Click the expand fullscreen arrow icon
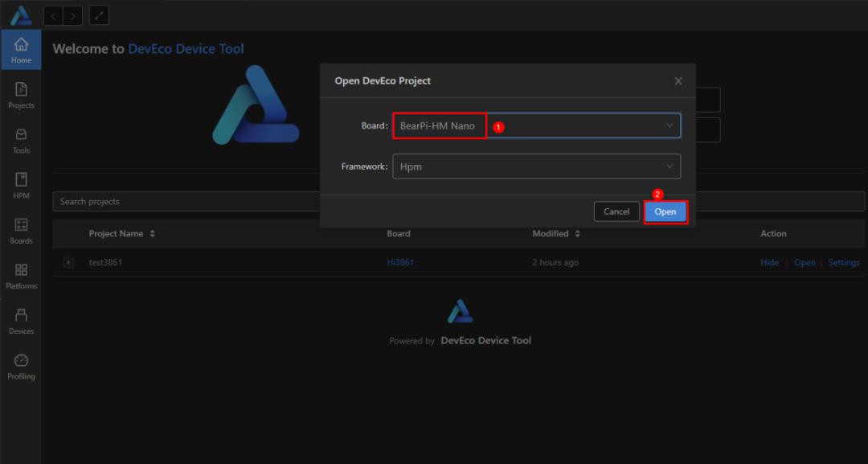868x464 pixels. [x=99, y=15]
